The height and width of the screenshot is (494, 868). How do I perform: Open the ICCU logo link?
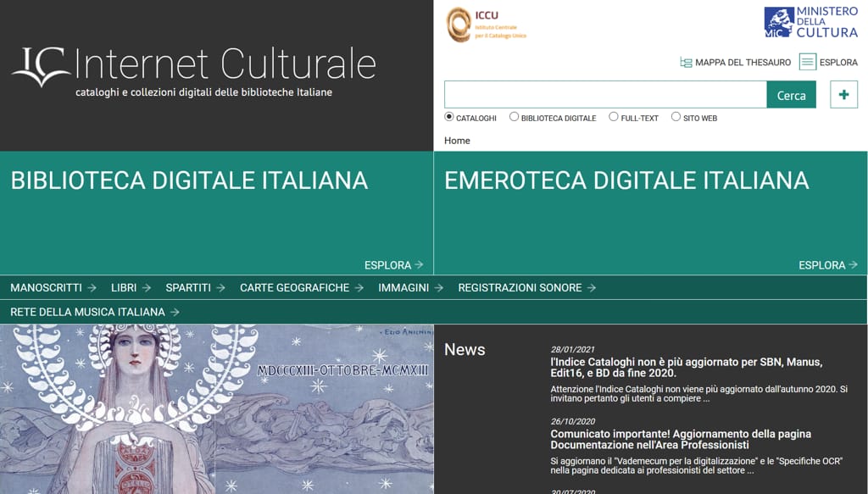pos(486,25)
